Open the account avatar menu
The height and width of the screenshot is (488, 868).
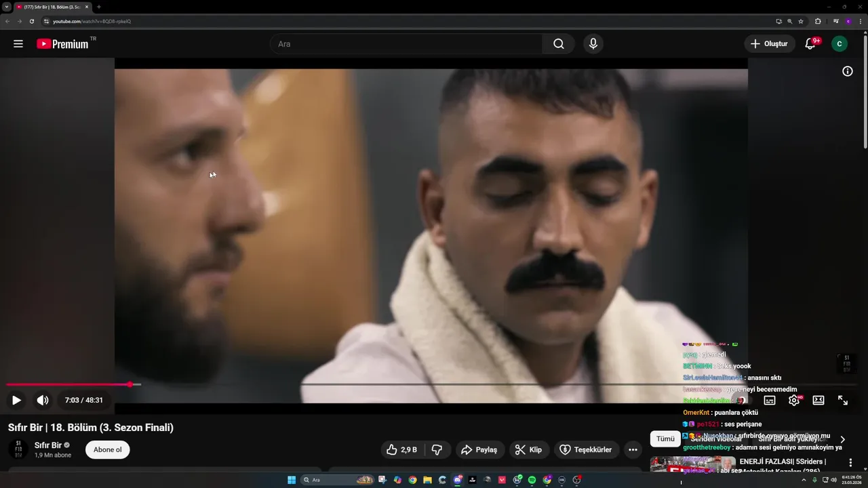coord(840,44)
